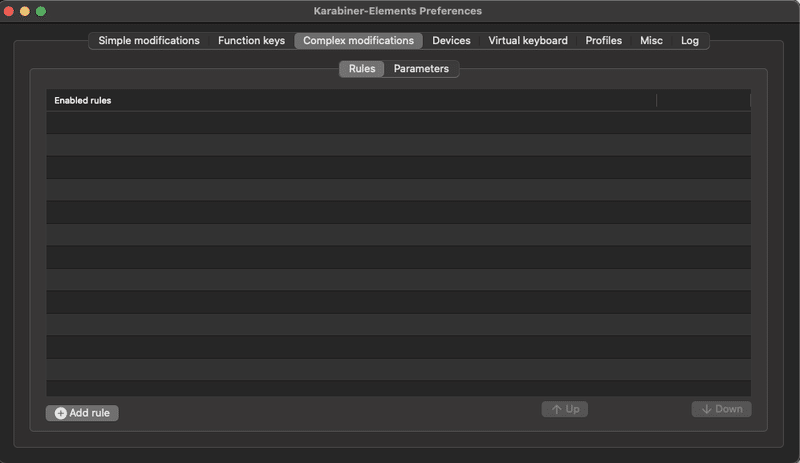This screenshot has width=800, height=463.
Task: Click the Down button
Action: pyautogui.click(x=721, y=409)
